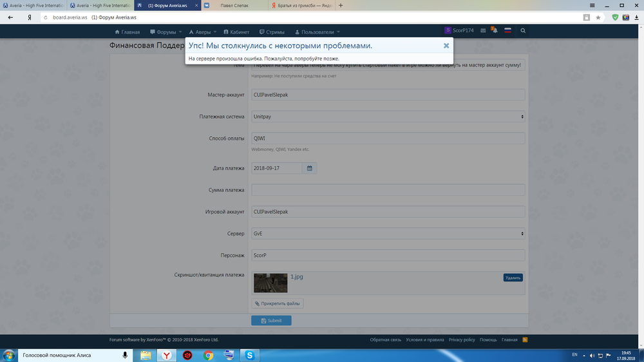
Task: Open the Пользователи navigation menu
Action: pos(317,32)
